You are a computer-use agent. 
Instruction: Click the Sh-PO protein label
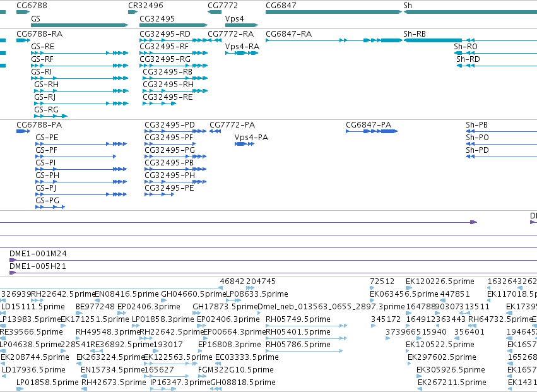478,138
